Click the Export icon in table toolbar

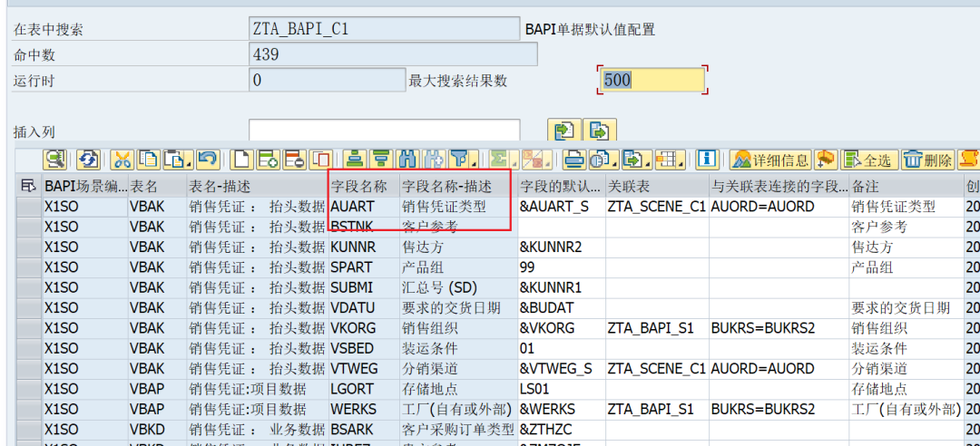click(632, 160)
